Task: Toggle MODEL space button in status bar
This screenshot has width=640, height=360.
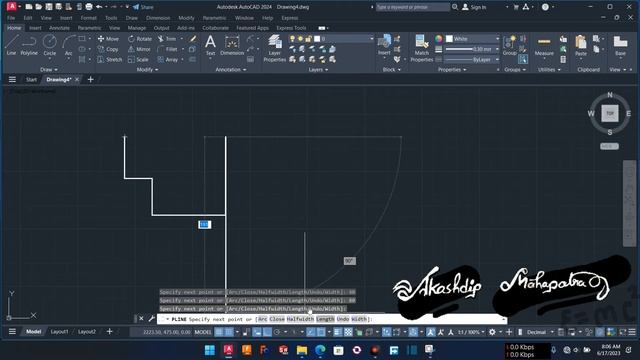Action: (x=203, y=332)
